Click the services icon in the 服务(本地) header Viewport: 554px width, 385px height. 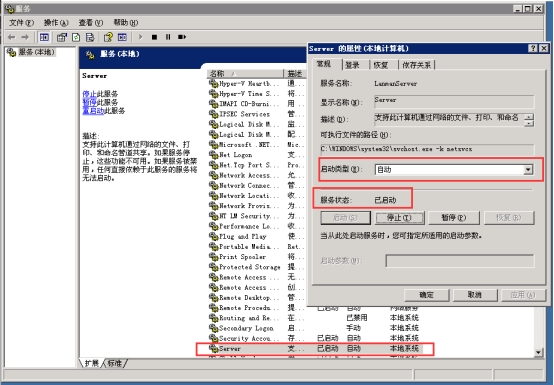(90, 54)
